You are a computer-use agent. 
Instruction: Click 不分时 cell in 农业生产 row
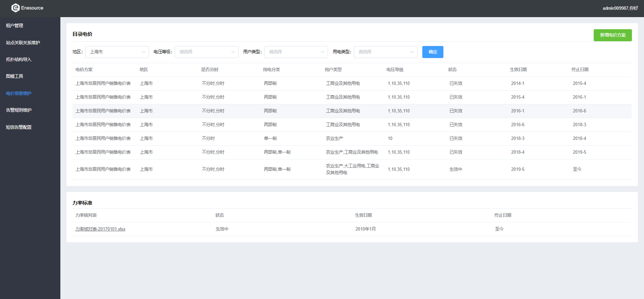[x=208, y=138]
